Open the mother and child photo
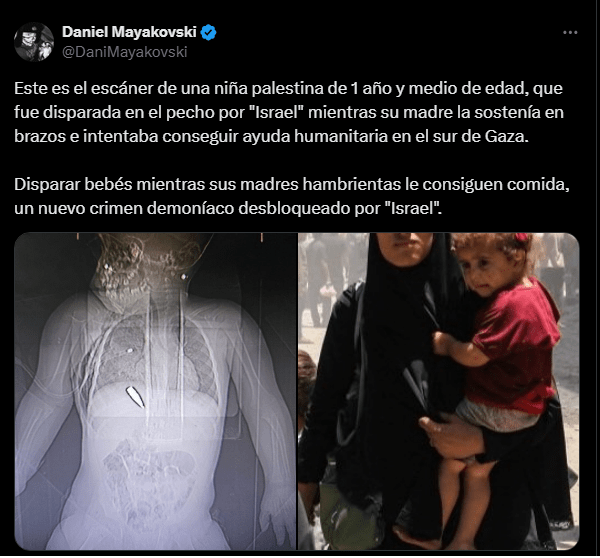The height and width of the screenshot is (558, 600). 439,391
